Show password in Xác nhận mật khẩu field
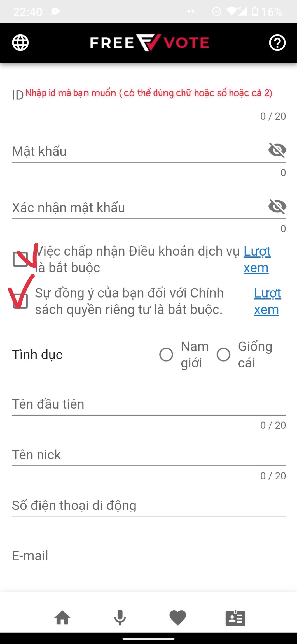Image resolution: width=297 pixels, height=644 pixels. 277,206
